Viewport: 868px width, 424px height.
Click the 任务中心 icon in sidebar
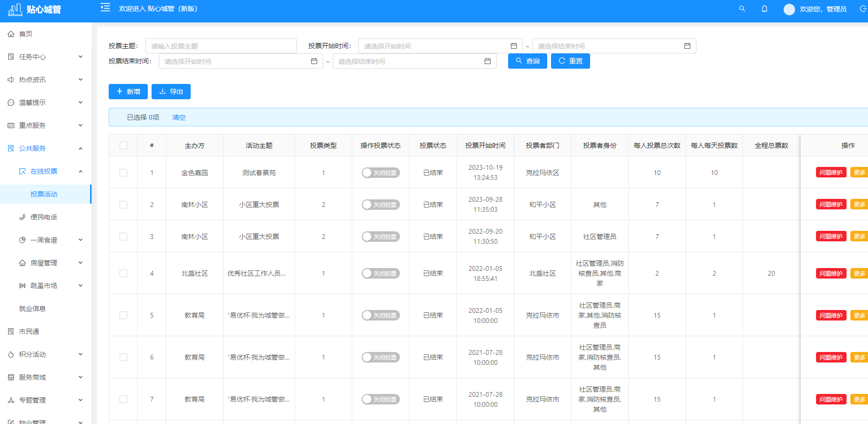coord(11,57)
